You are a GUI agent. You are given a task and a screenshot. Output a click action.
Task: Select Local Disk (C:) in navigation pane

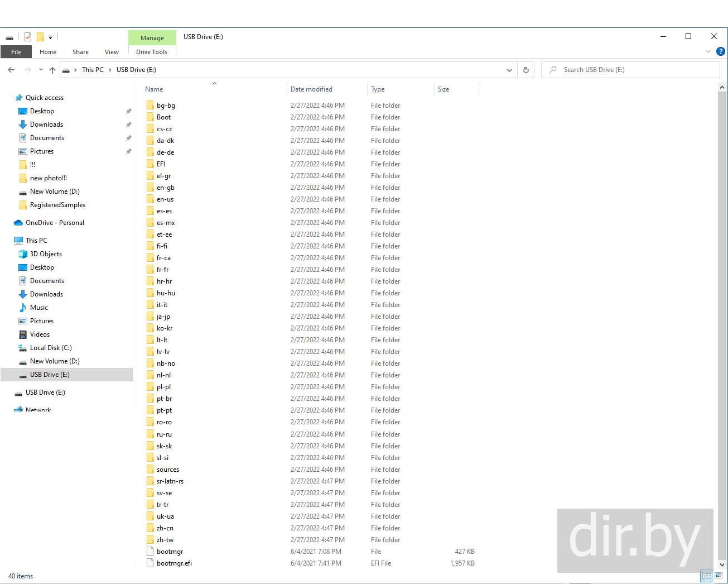51,348
